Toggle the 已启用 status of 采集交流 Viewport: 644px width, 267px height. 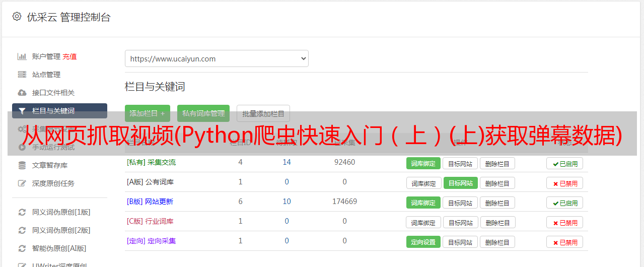tap(565, 164)
